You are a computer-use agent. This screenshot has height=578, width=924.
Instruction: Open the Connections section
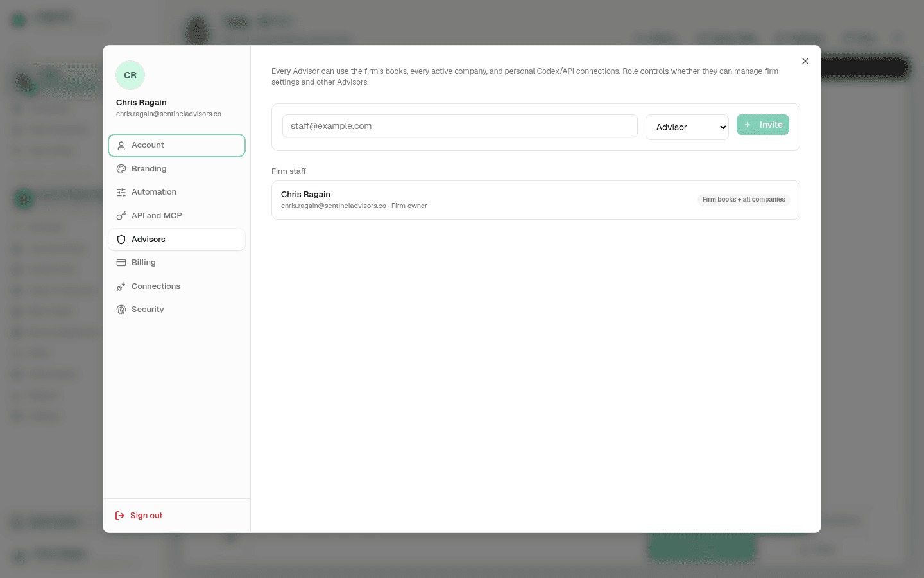(176, 286)
